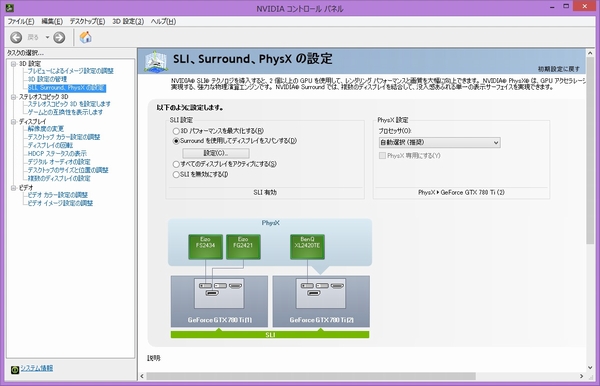Click the scroll right arrow
This screenshot has width=600, height=386.
tap(581, 376)
